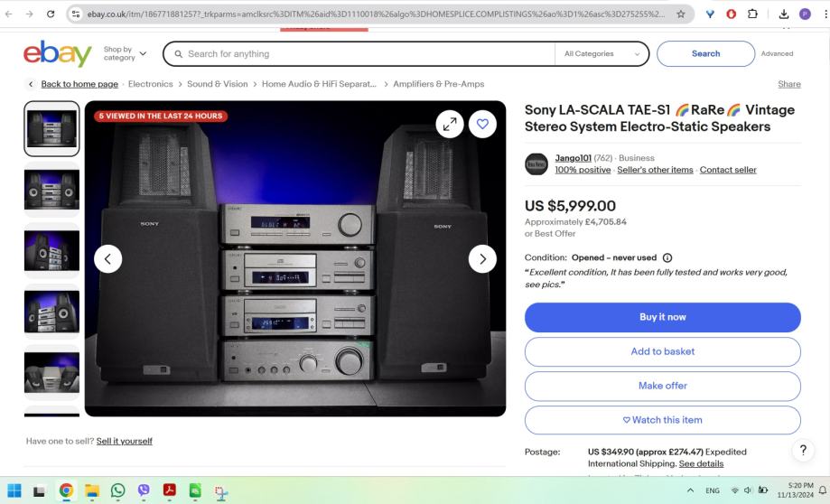The width and height of the screenshot is (830, 504).
Task: Click Sell it yourself link
Action: pyautogui.click(x=125, y=441)
